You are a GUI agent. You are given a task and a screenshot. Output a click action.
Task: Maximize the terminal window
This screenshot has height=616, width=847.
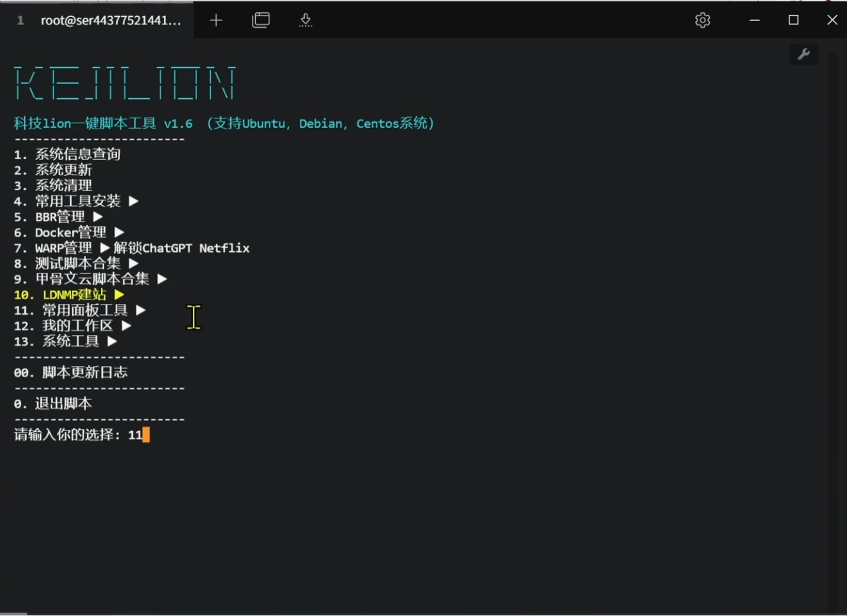point(794,20)
